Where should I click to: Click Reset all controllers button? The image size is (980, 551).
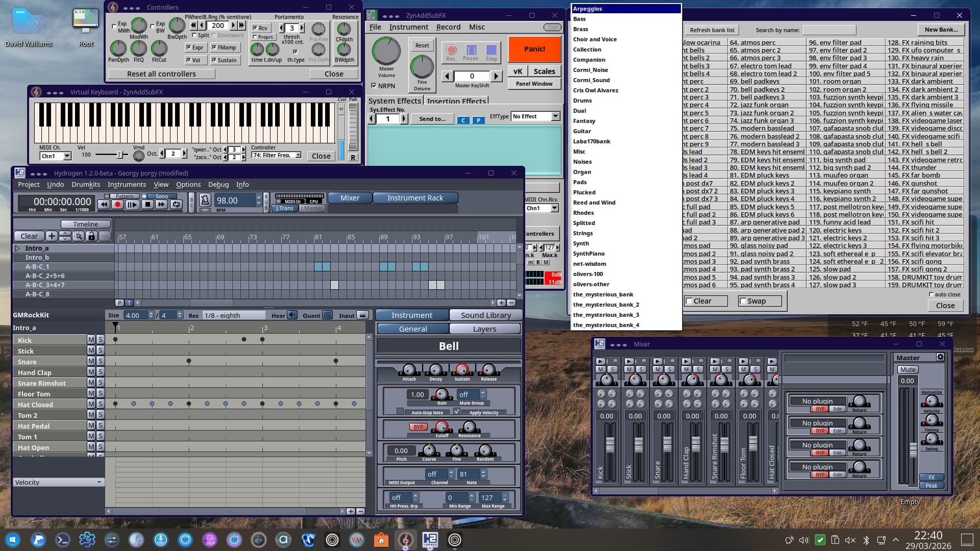(x=161, y=74)
